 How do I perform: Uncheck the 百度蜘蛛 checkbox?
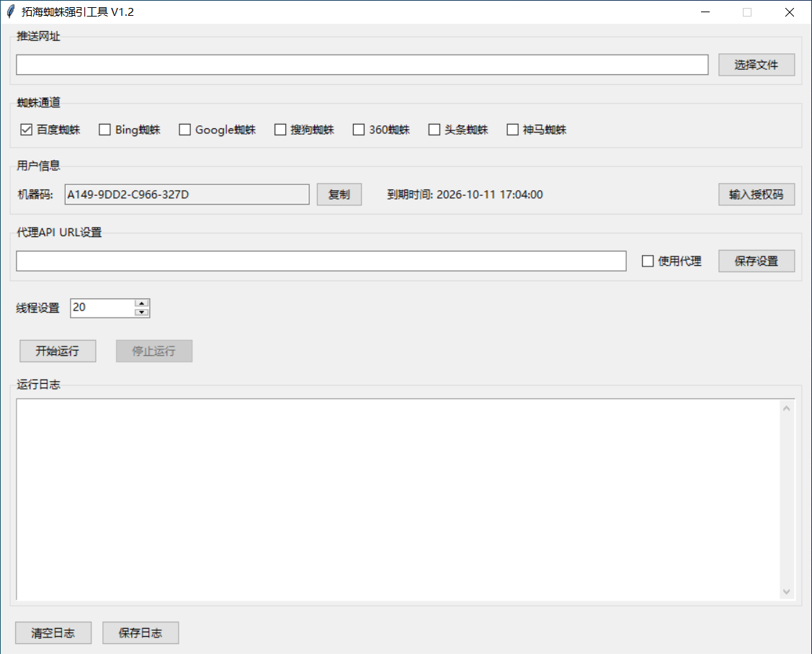tap(27, 130)
